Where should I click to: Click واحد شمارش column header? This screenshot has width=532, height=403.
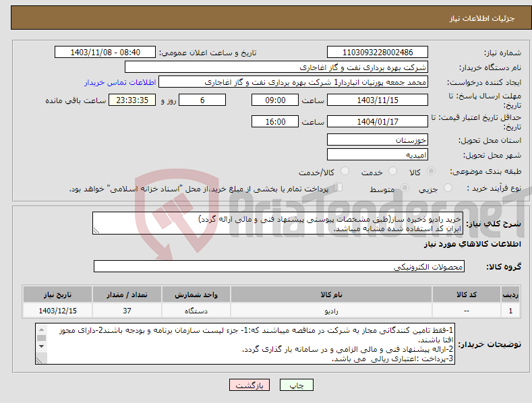[x=196, y=294]
